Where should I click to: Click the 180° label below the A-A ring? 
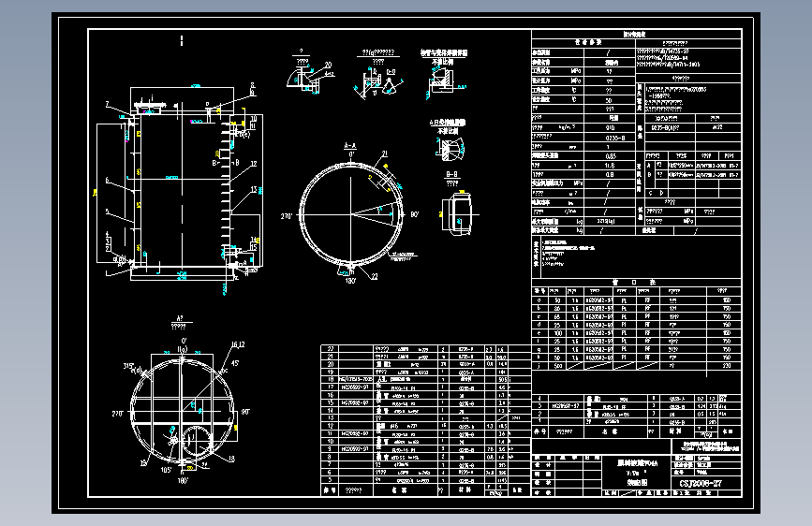point(350,281)
